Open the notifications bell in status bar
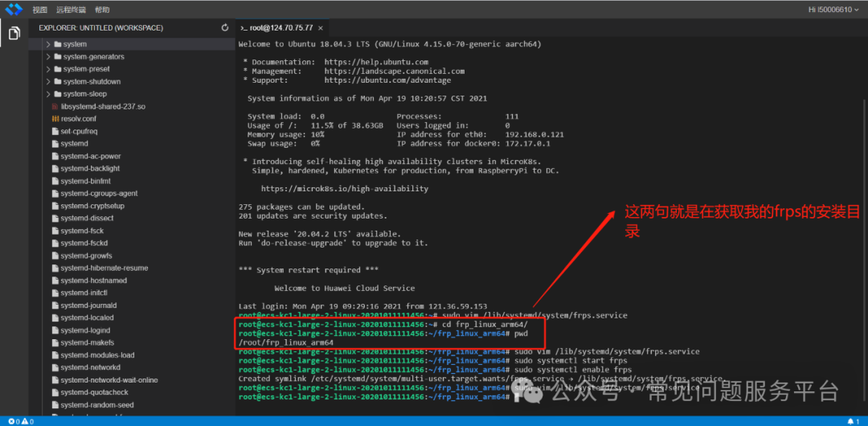868x426 pixels. [x=853, y=421]
